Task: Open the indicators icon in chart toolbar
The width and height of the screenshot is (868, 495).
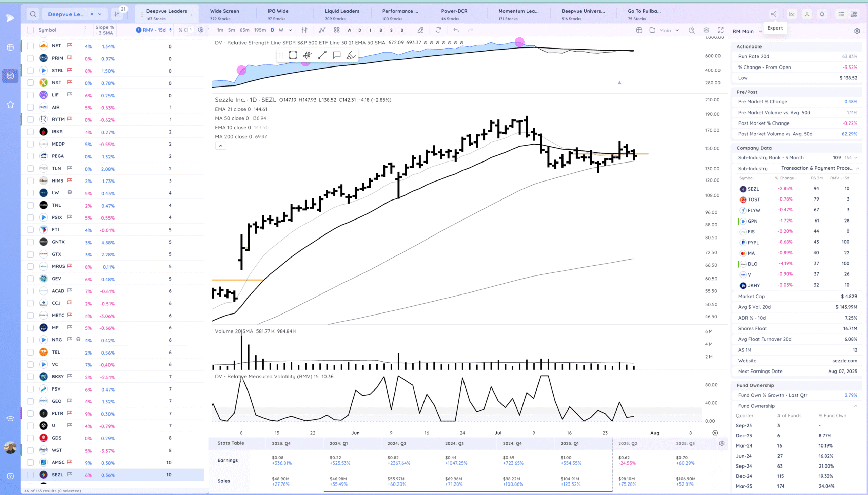Action: (322, 30)
